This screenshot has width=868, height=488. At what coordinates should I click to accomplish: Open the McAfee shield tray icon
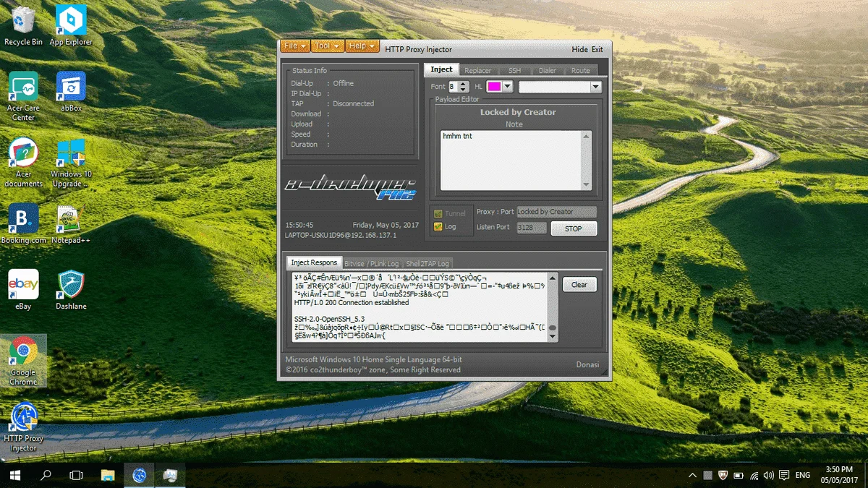(x=722, y=475)
